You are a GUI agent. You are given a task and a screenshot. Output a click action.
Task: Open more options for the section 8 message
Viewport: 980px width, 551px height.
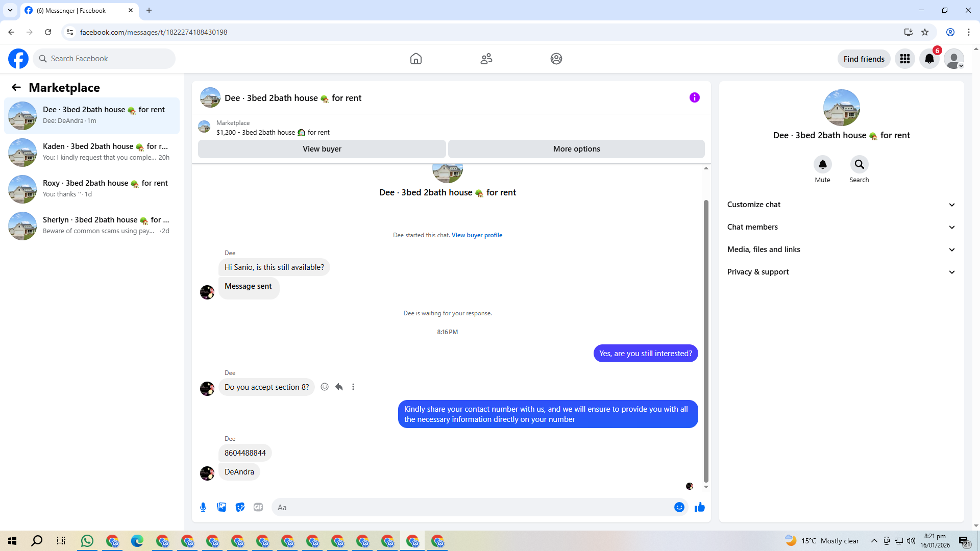(353, 387)
